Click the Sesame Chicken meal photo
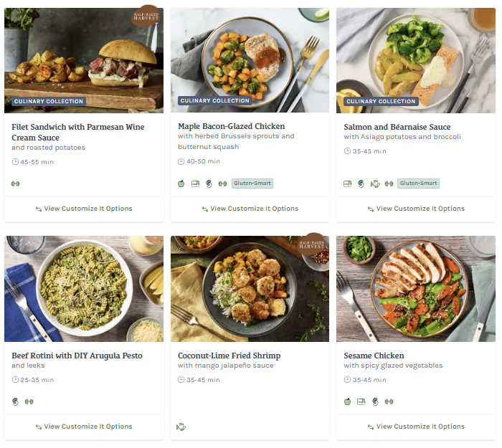The width and height of the screenshot is (502, 448). click(416, 288)
